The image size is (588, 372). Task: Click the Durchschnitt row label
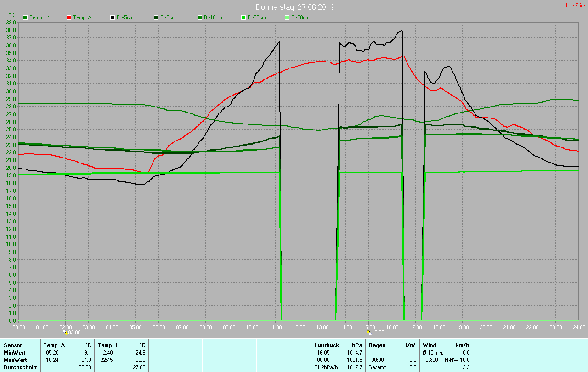tap(20, 367)
